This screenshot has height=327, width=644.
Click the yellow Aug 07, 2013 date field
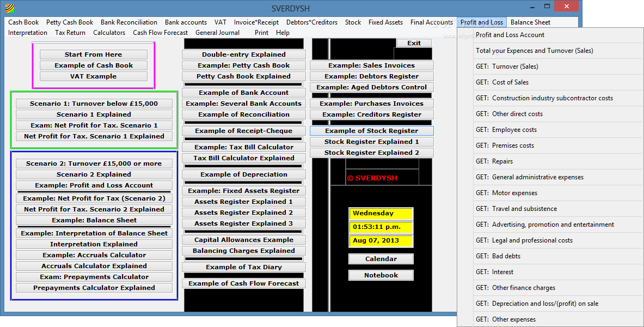pos(381,241)
